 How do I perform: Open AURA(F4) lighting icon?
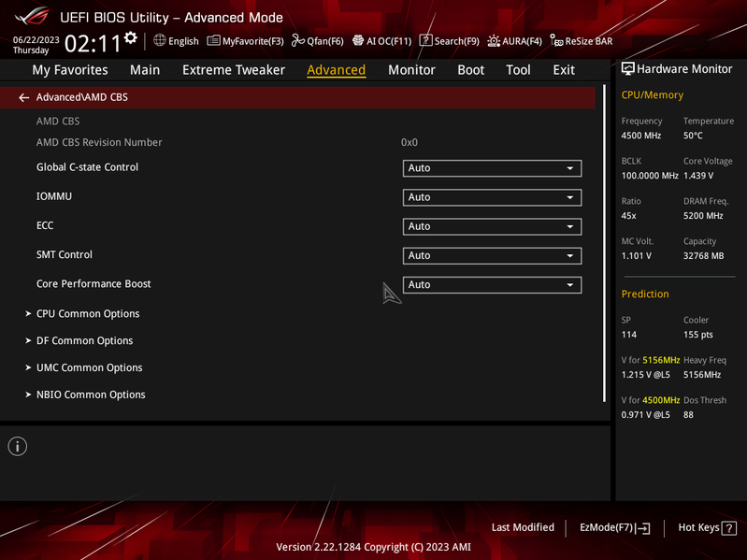[x=494, y=41]
